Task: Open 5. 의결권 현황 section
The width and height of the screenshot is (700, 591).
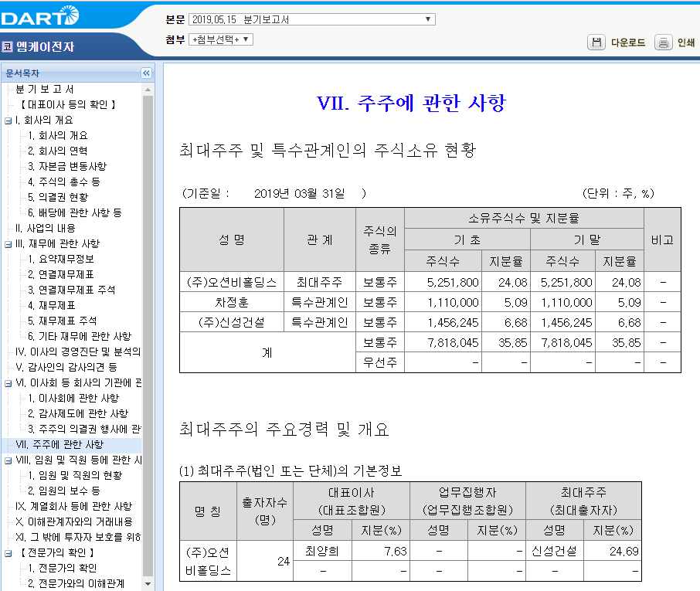Action: (58, 197)
